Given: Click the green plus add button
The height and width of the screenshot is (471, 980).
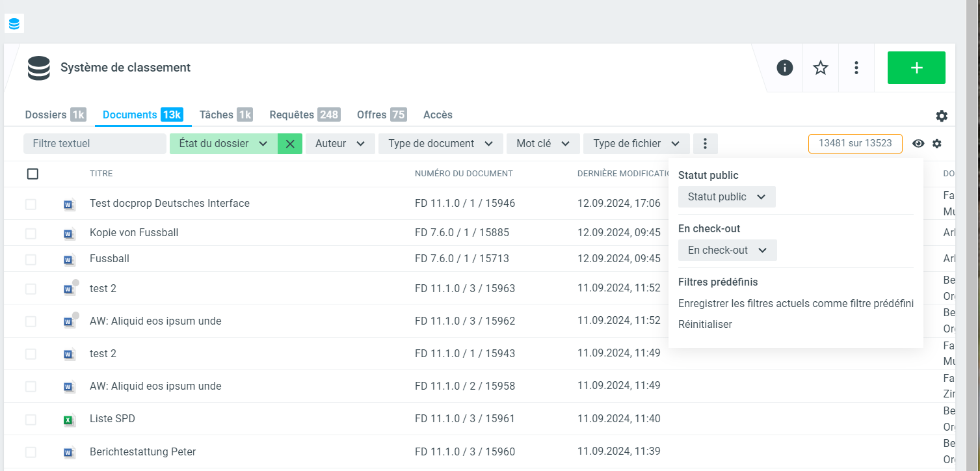Looking at the screenshot, I should click(916, 68).
